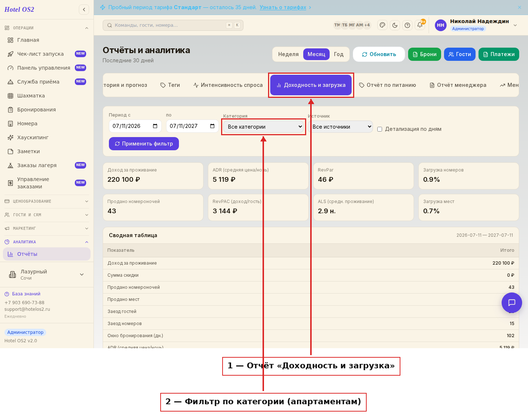Click the TM team avatar
The width and height of the screenshot is (528, 420).
coord(337,25)
